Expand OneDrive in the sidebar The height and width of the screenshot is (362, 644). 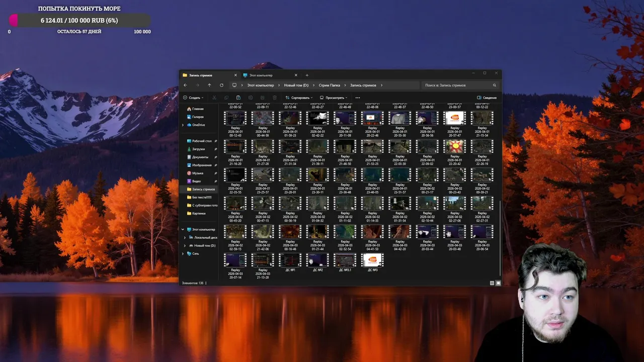(x=183, y=125)
